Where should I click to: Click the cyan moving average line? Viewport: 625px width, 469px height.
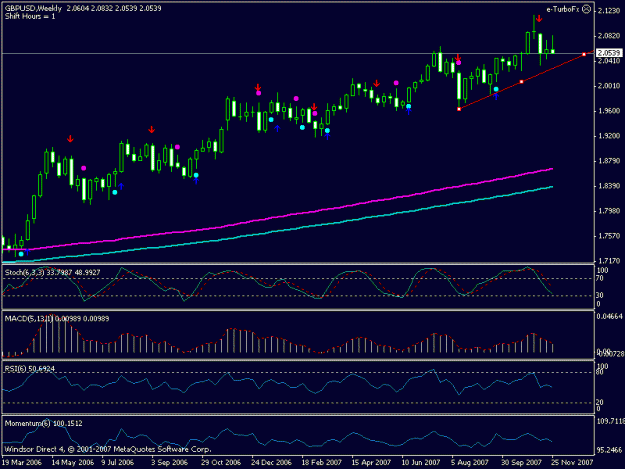(x=279, y=231)
